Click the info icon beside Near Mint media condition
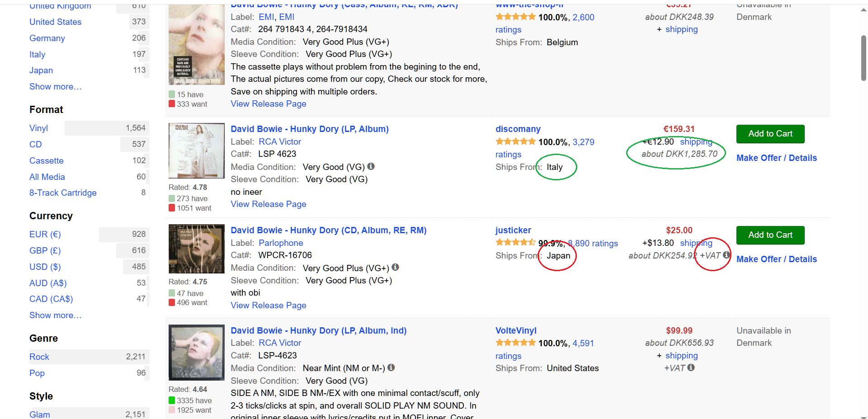Screen dimensions: 868x419 pyautogui.click(x=391, y=367)
